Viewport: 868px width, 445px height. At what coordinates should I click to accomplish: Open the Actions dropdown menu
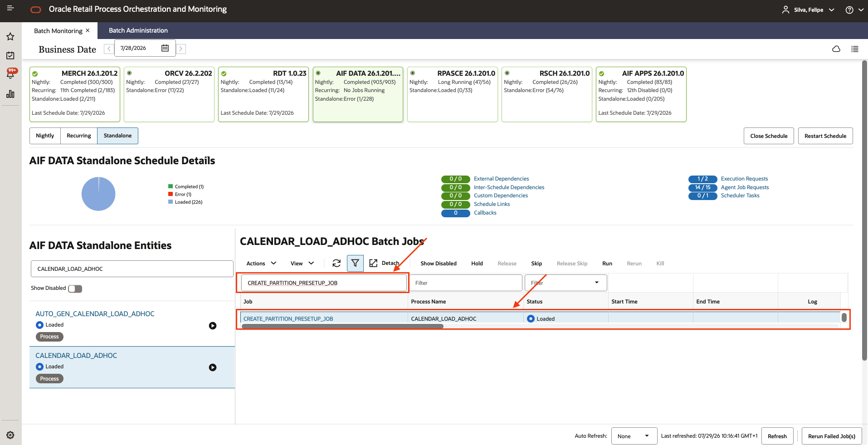(x=261, y=264)
